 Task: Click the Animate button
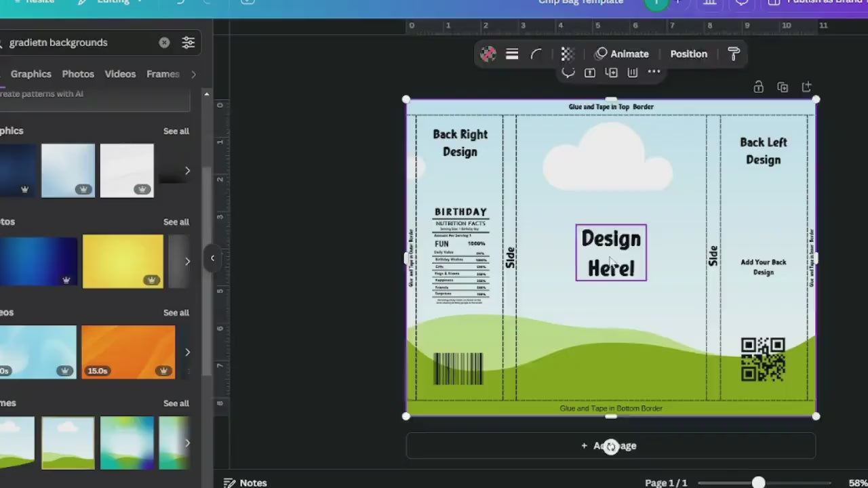coord(622,54)
